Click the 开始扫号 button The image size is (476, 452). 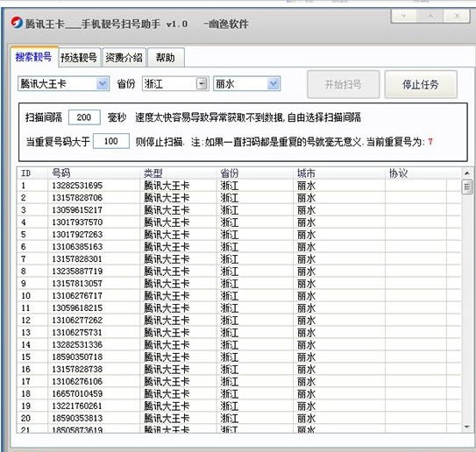(343, 84)
